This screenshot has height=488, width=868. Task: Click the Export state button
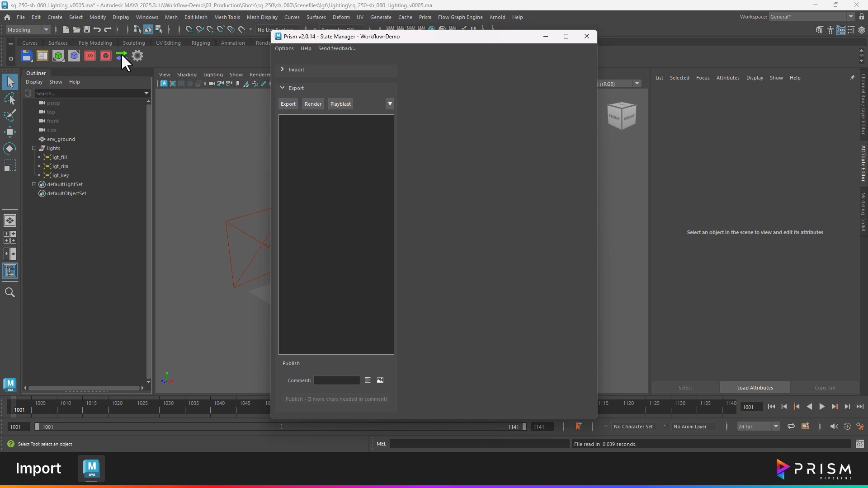coord(288,104)
